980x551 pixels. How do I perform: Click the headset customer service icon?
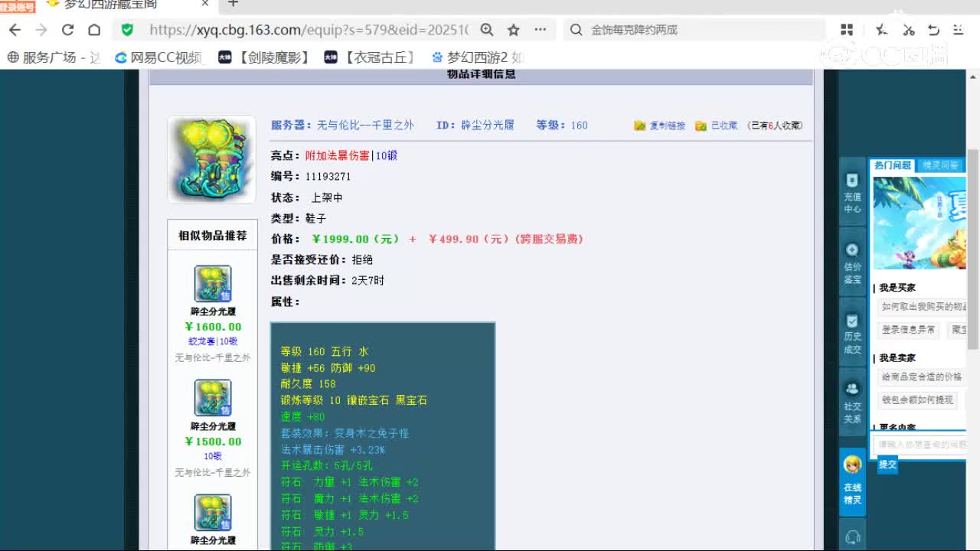[x=853, y=537]
